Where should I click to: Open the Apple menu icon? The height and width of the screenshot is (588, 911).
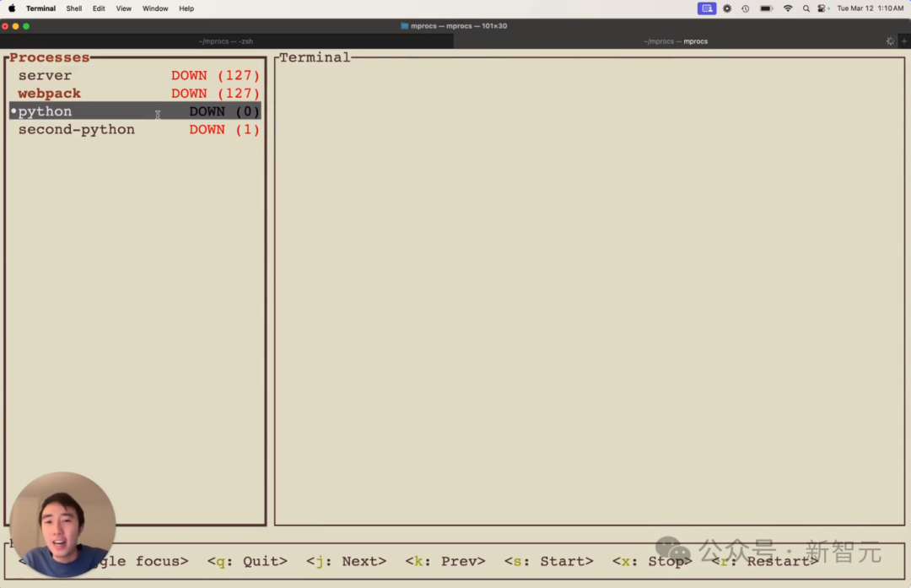(12, 8)
